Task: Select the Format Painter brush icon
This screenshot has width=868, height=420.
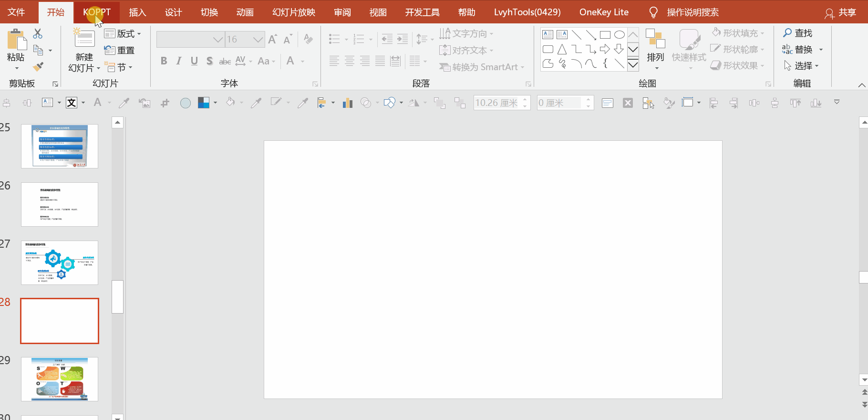Action: (38, 67)
